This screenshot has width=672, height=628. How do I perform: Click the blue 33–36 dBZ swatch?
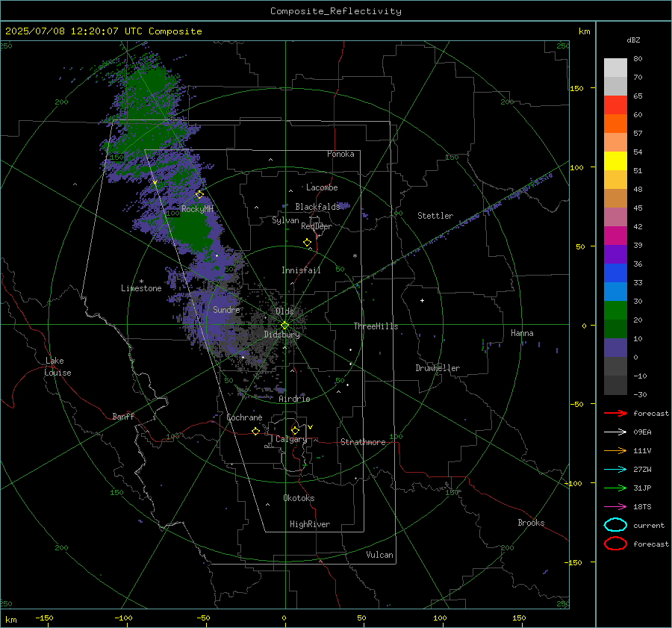coord(615,273)
